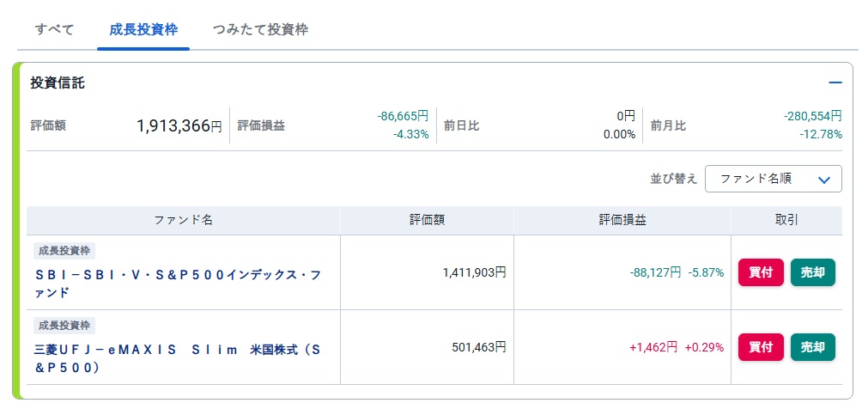
Task: Select the 成長投資枠 tab
Action: click(x=143, y=30)
